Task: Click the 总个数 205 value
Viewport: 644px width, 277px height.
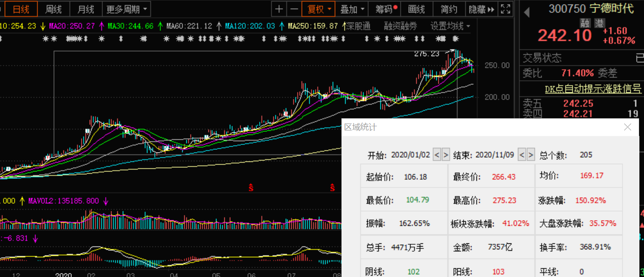Action: tap(586, 155)
